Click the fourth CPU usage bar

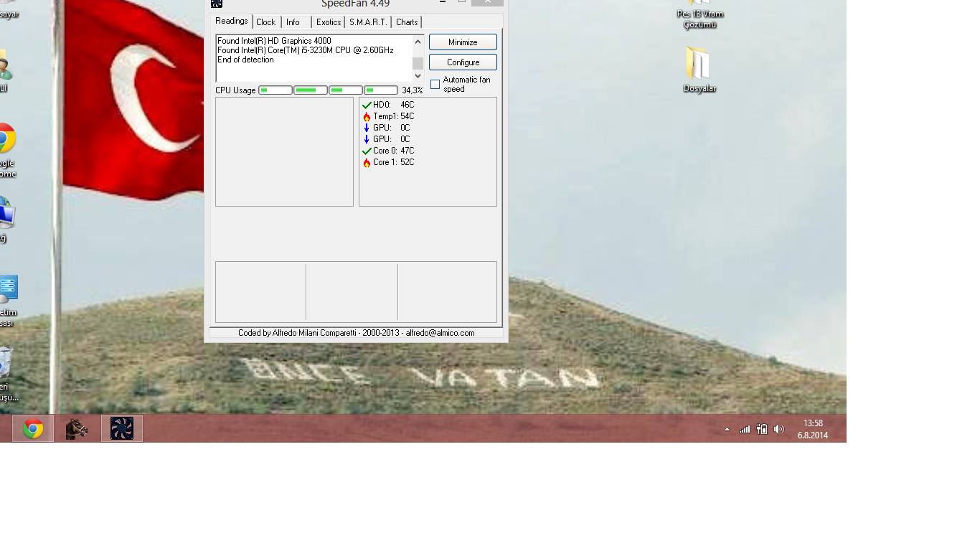point(381,90)
